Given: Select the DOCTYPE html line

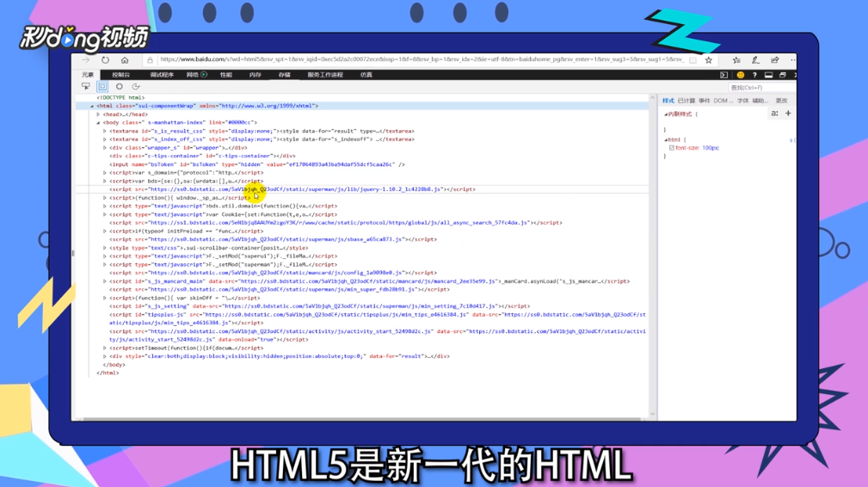Looking at the screenshot, I should tap(120, 97).
